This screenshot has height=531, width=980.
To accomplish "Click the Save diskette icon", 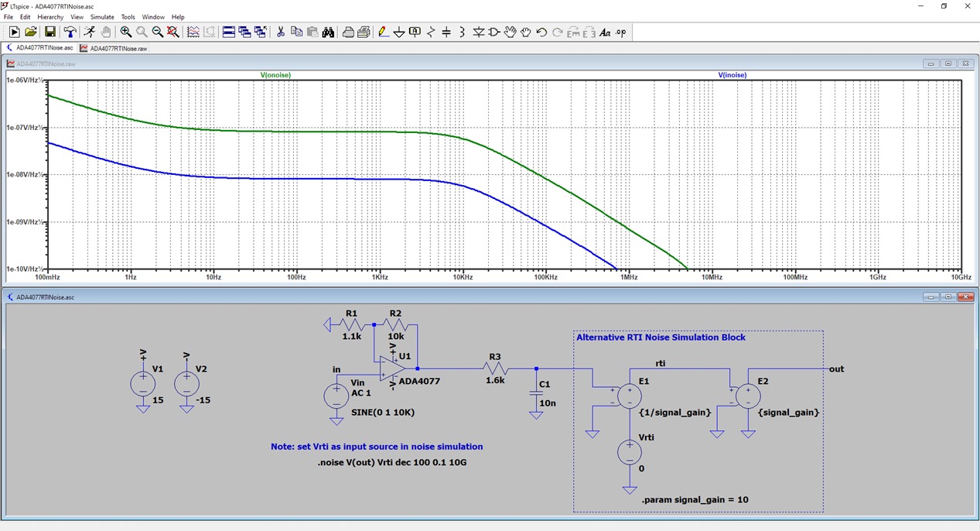I will [x=50, y=32].
